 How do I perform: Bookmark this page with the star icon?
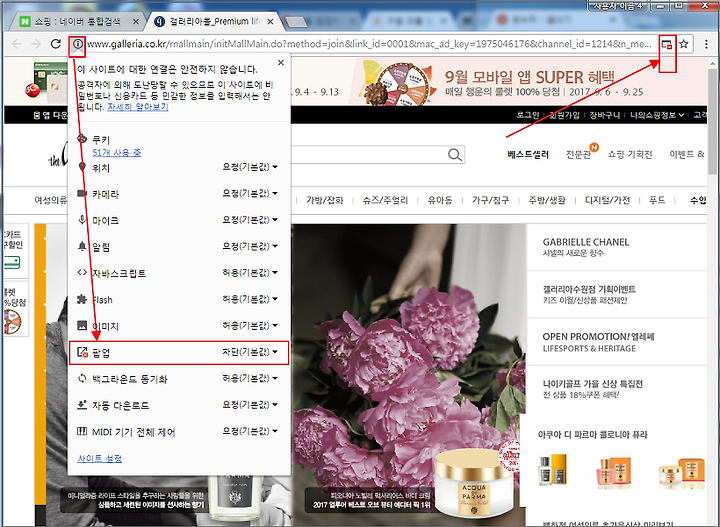click(684, 44)
